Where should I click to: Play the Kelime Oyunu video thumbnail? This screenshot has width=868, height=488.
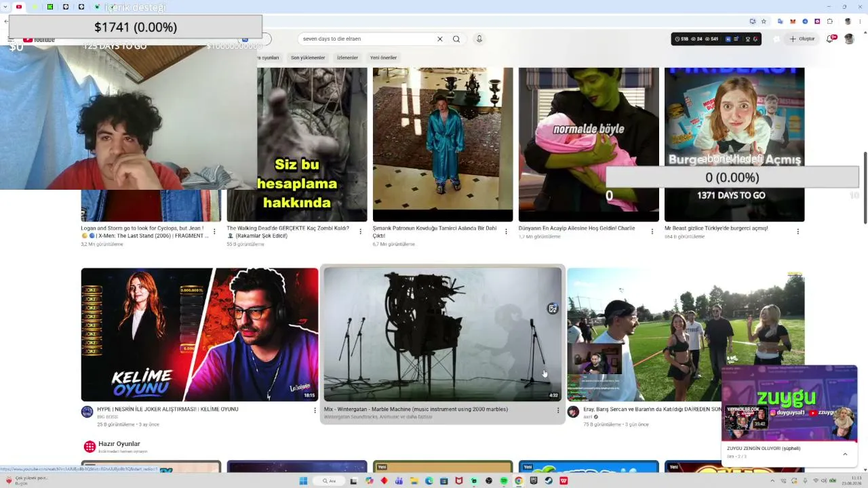point(199,335)
